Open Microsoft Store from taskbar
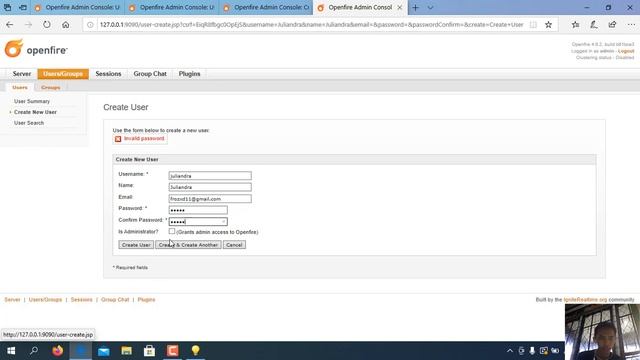The width and height of the screenshot is (640, 360). point(149,351)
